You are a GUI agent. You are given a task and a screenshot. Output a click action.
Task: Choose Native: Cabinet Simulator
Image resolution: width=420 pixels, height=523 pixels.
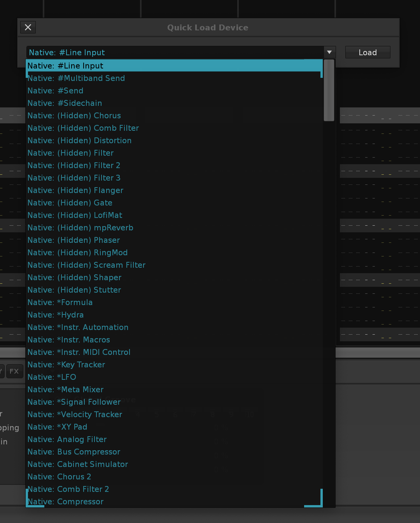tap(78, 464)
